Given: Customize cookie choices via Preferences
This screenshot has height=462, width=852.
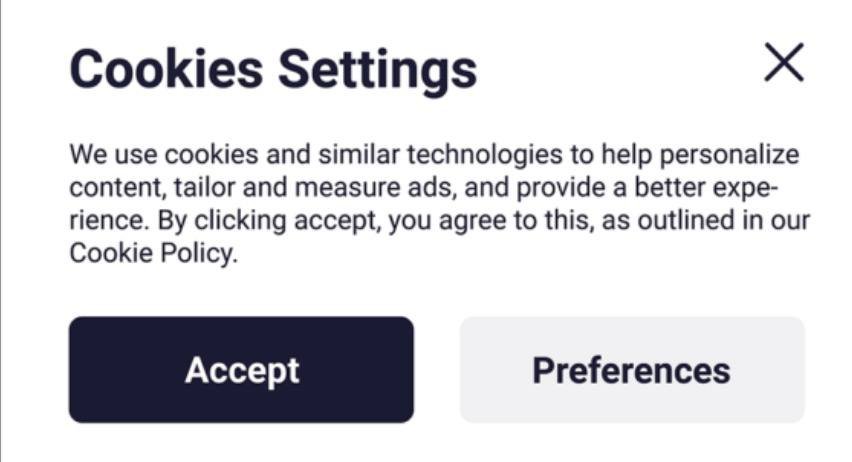Looking at the screenshot, I should 631,370.
